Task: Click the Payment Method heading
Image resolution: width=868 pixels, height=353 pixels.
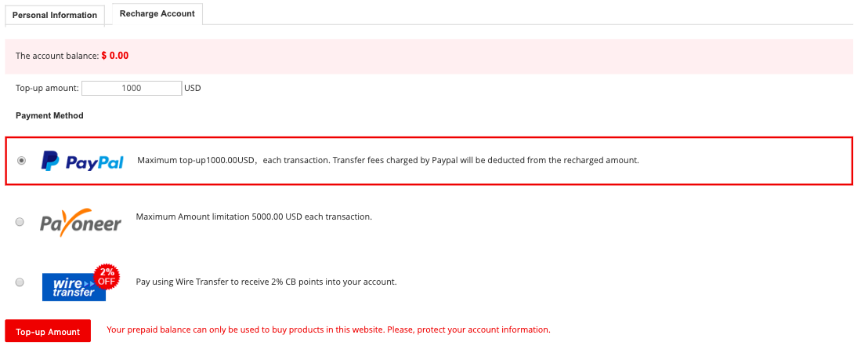Action: (x=49, y=115)
